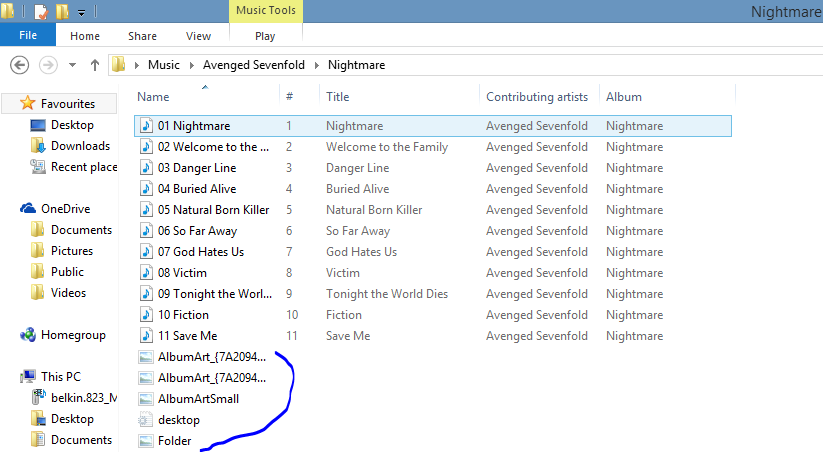823x452 pixels.
Task: Select Homegroup in the navigation pane
Action: pos(73,335)
